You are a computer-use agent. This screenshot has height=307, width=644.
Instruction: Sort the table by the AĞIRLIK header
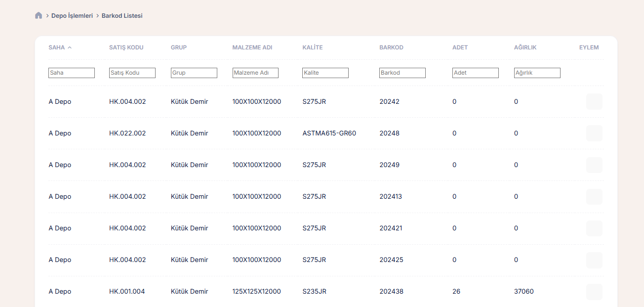pos(525,48)
